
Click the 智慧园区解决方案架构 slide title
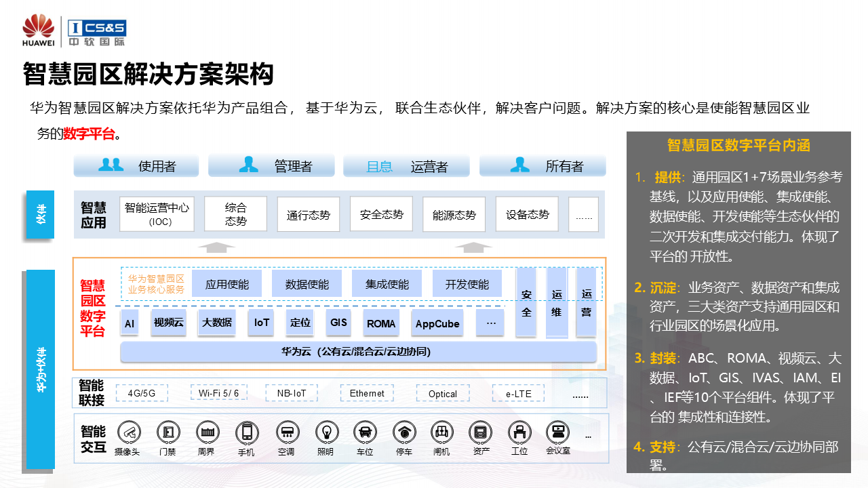pos(148,75)
